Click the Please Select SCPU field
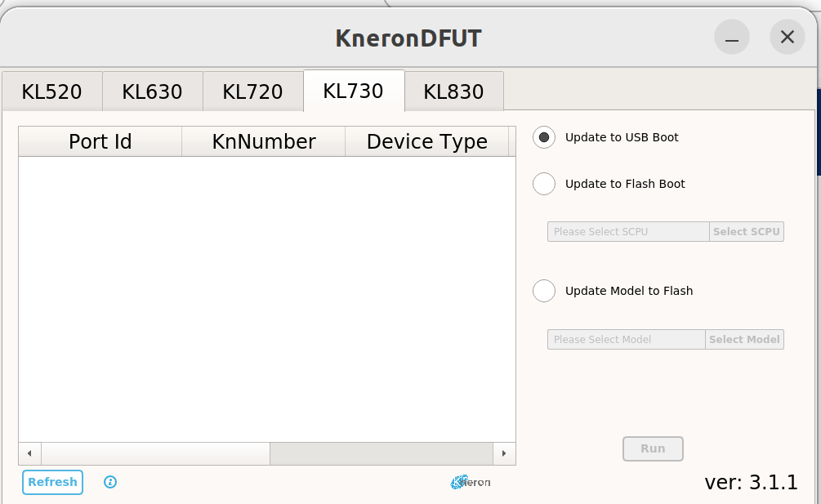The height and width of the screenshot is (504, 821). tap(628, 231)
